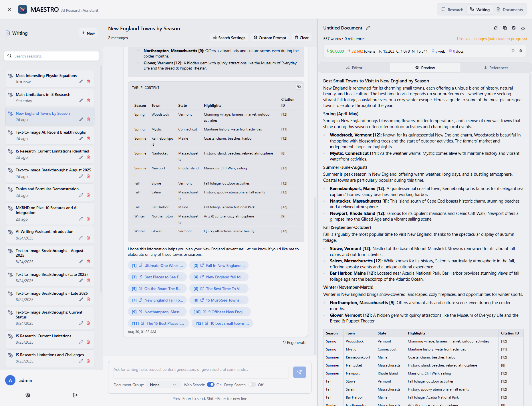Screen dimensions: 532x406
Task: Enable the Deep Search toggle
Action: pyautogui.click(x=252, y=385)
